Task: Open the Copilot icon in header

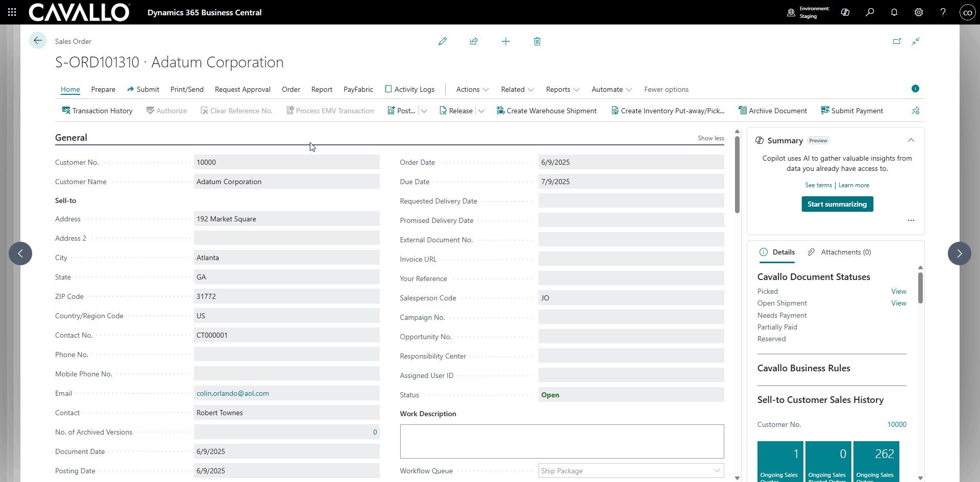Action: pos(845,12)
